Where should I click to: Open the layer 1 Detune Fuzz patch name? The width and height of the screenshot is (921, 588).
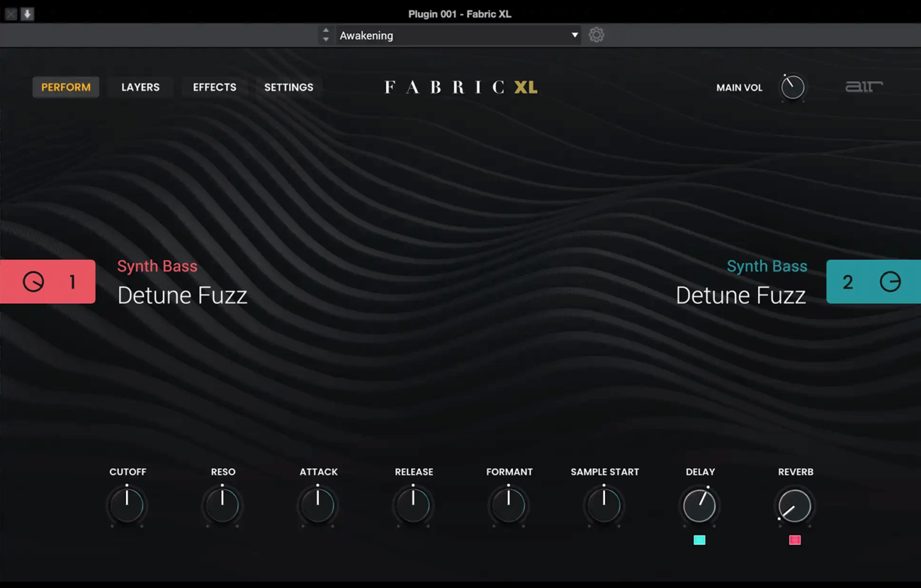point(182,295)
